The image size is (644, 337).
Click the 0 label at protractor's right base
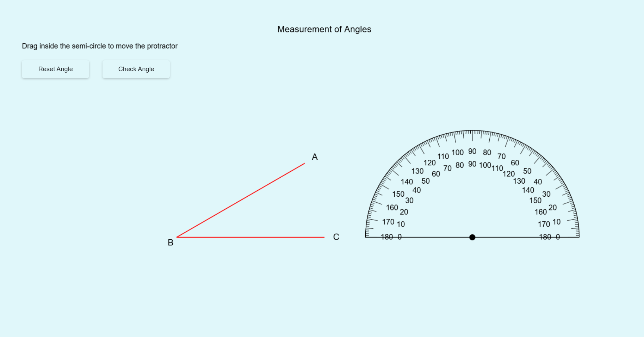tap(558, 237)
